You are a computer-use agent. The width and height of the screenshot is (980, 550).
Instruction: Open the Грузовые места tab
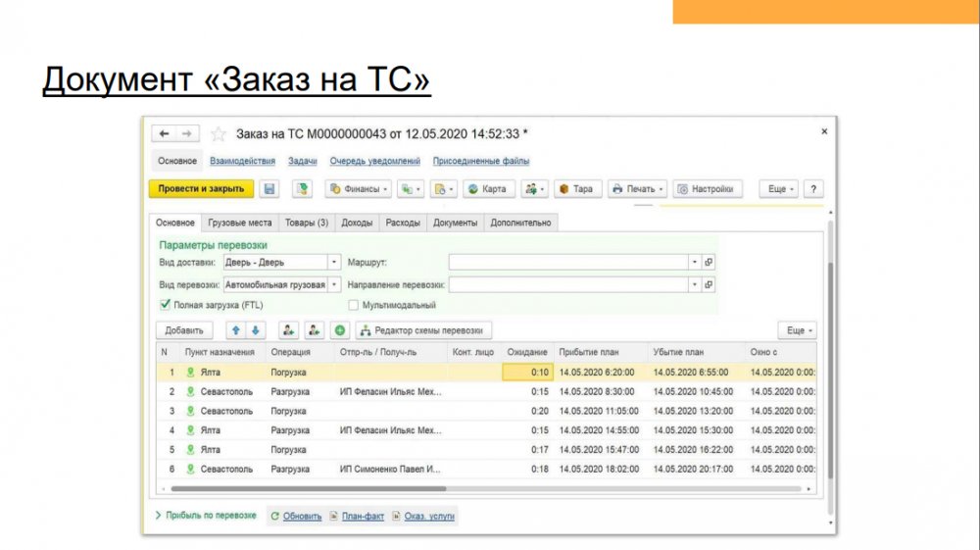[x=240, y=223]
